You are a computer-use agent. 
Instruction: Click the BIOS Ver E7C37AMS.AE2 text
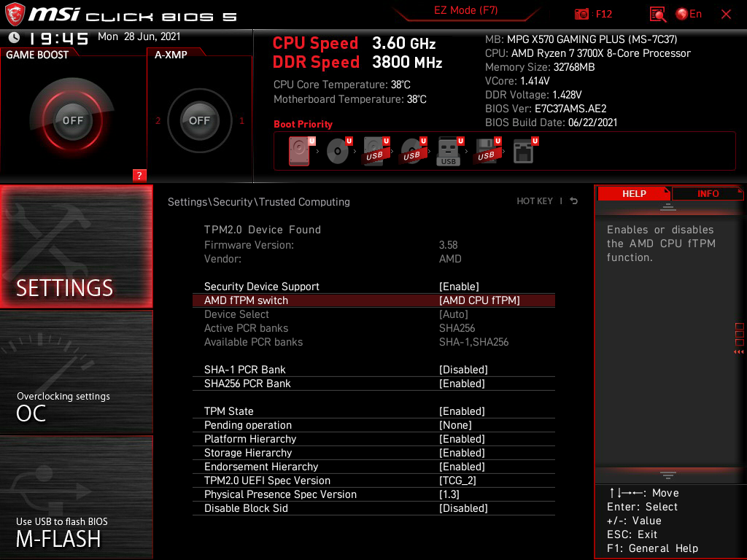(x=546, y=109)
